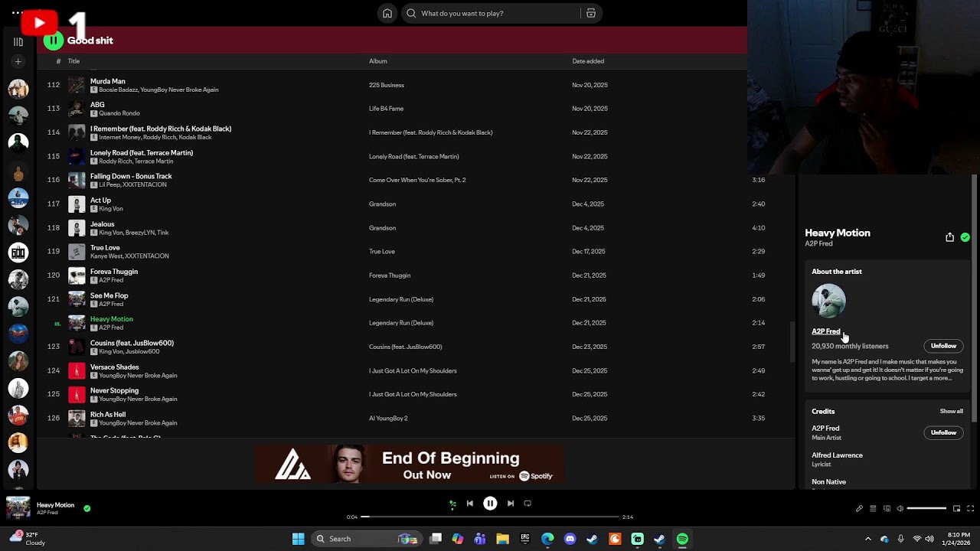This screenshot has height=551, width=980.
Task: Open File Explorer from the taskbar
Action: coord(502,539)
